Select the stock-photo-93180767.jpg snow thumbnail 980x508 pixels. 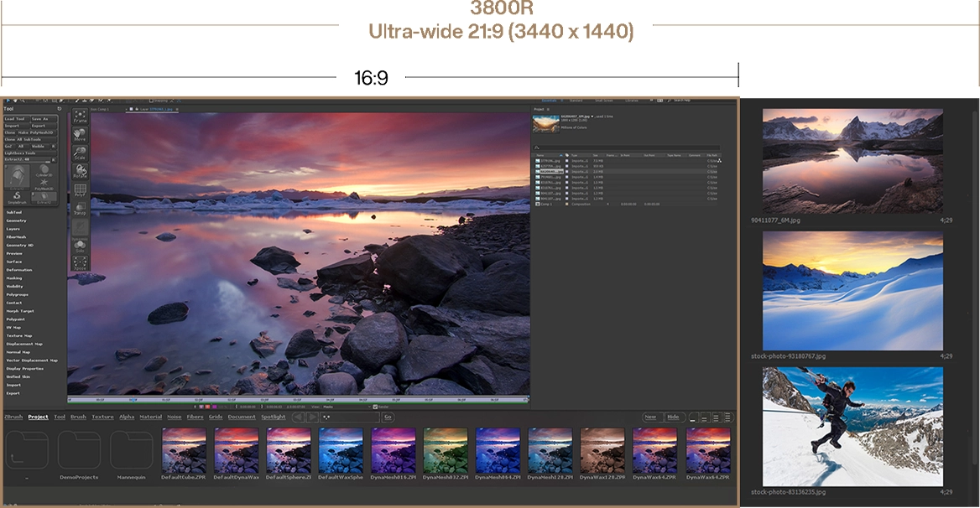point(852,291)
